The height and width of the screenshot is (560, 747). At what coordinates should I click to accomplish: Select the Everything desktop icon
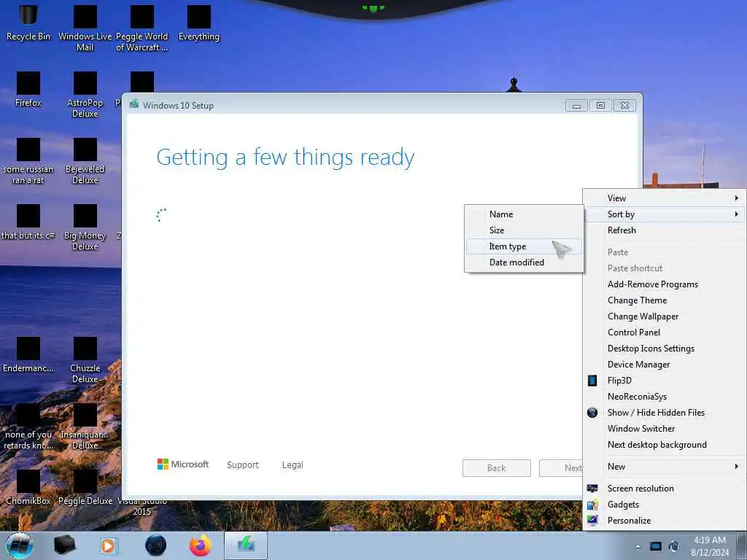199,23
